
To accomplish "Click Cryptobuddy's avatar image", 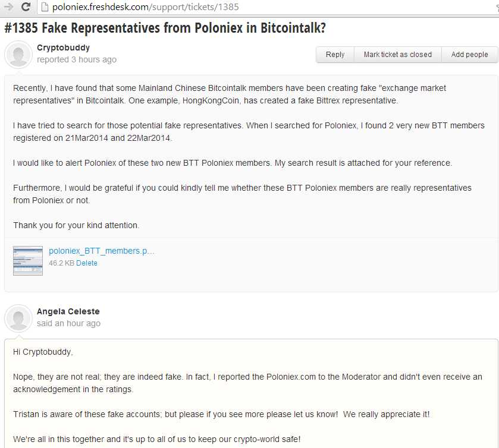I will (x=18, y=55).
